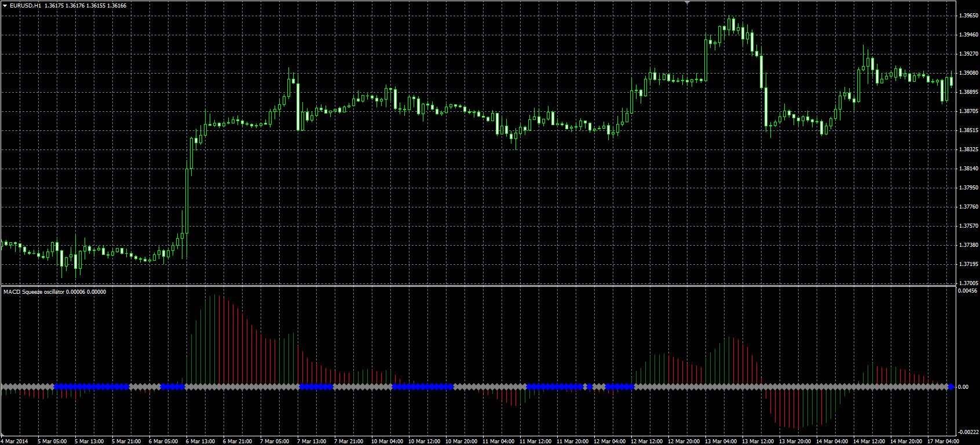The image size is (980, 445).
Task: Click price level 1.38515 on scale
Action: pyautogui.click(x=968, y=130)
